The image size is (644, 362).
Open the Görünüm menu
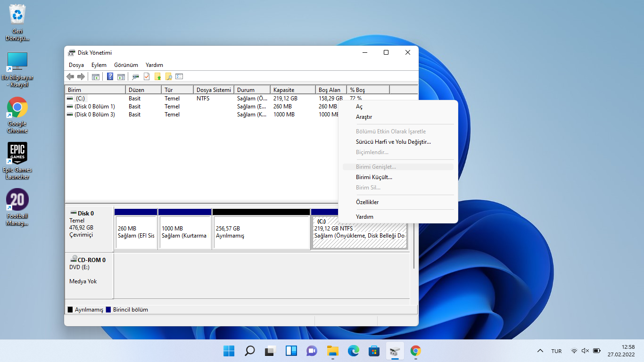tap(126, 65)
